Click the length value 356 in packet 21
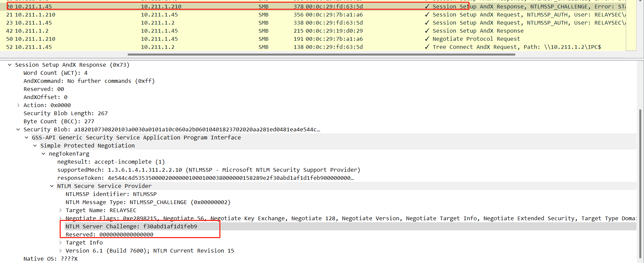The image size is (644, 263). (299, 15)
